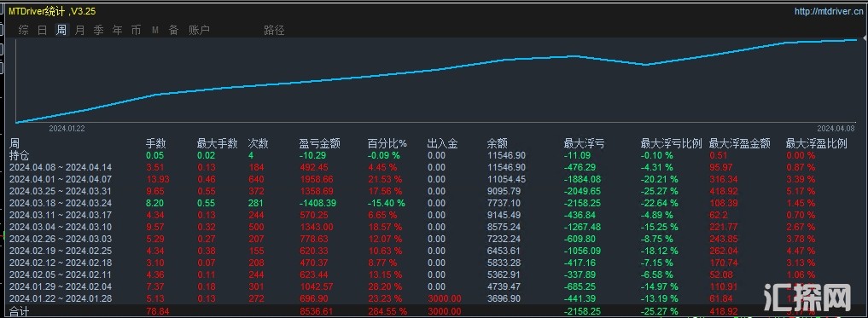868x318 pixels.
Task: Select the 日 daily statistics tab
Action: click(x=42, y=30)
